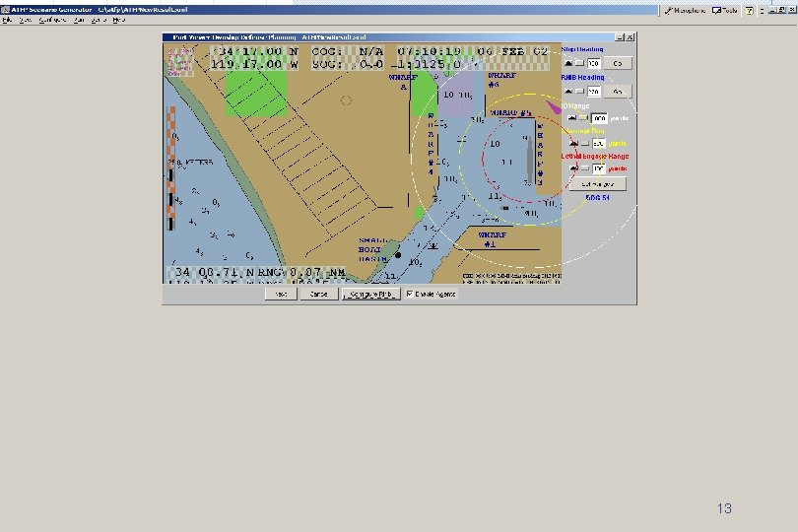Click the DDG 51 label

pos(597,197)
